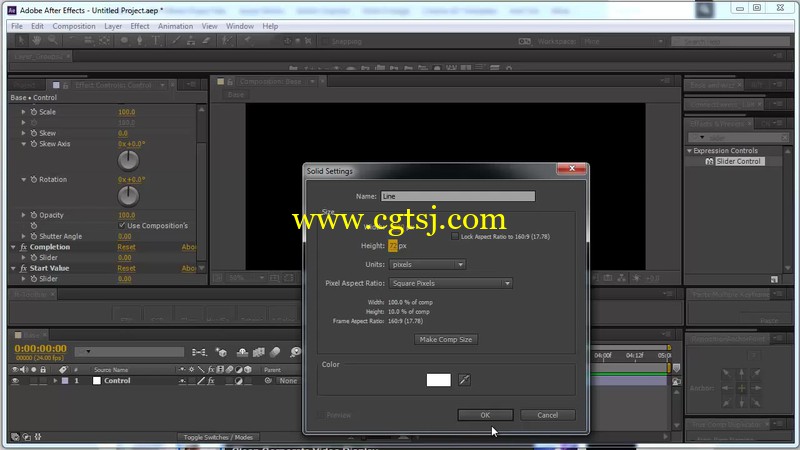
Task: Open the timeline composition mini-flowchart
Action: click(199, 352)
